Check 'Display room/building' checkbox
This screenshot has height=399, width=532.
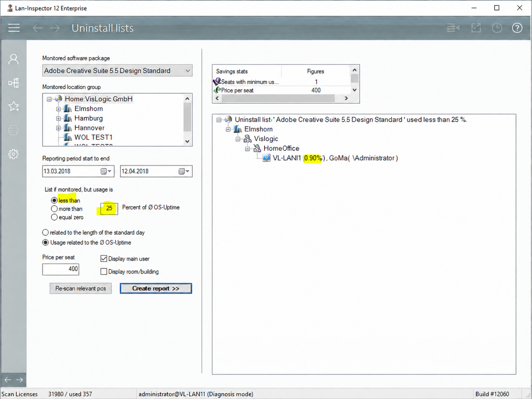(x=104, y=272)
